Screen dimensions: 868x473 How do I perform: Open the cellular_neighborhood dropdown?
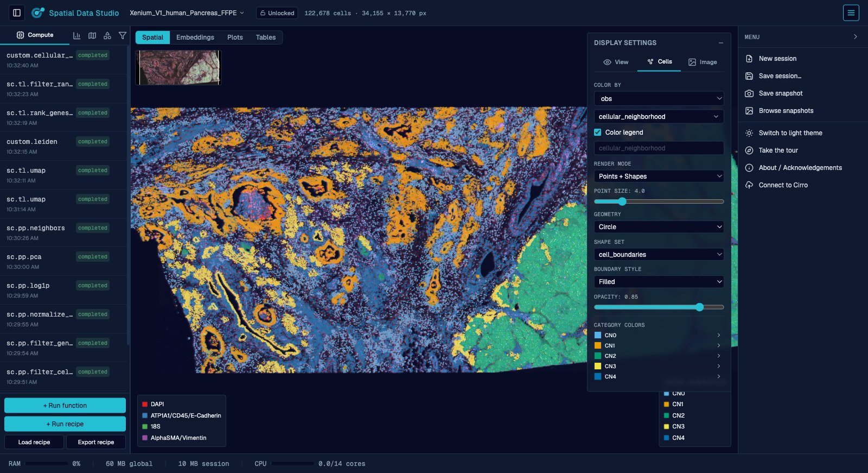pyautogui.click(x=659, y=117)
